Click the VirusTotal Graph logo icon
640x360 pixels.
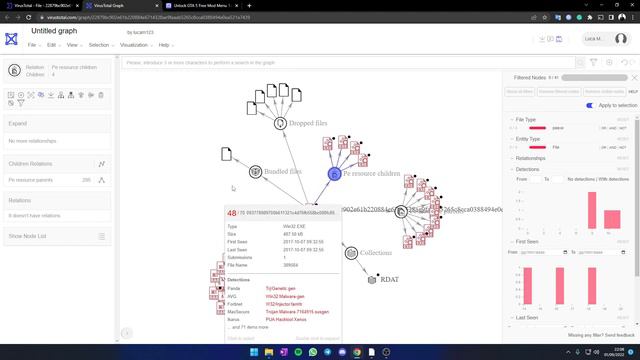(11, 39)
